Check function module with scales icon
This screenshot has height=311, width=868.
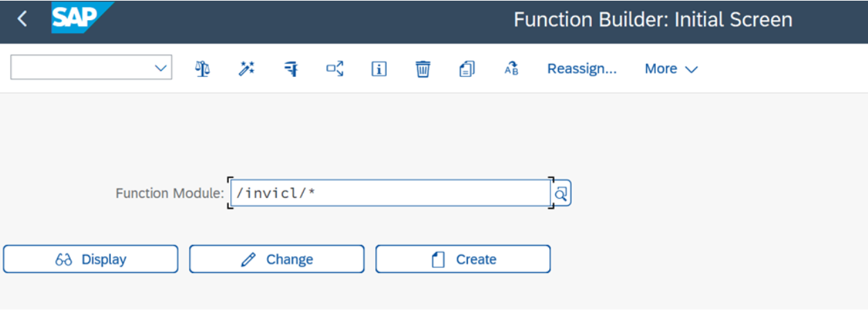pyautogui.click(x=202, y=69)
